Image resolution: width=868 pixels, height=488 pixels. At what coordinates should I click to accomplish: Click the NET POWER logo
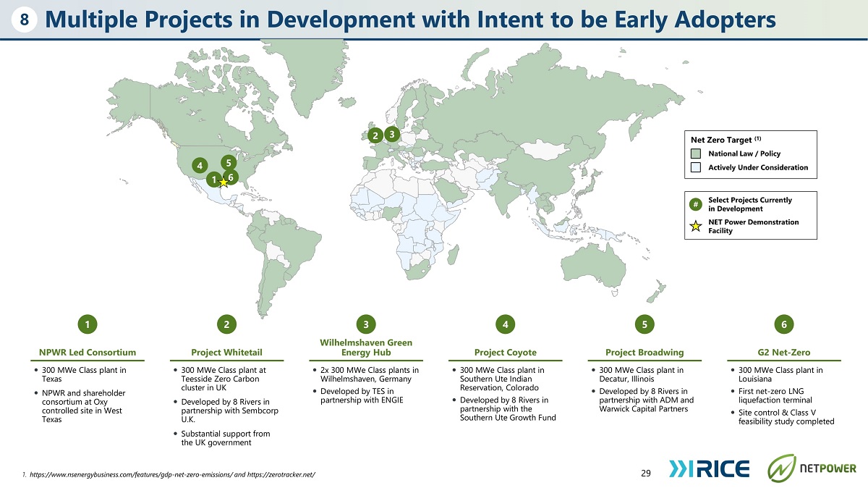click(812, 468)
